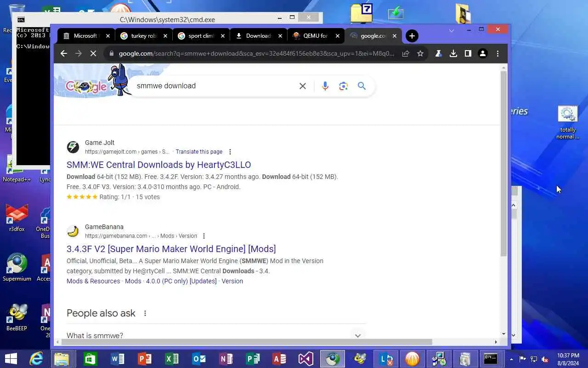Open 'totally normal' desktop file
The image size is (588, 368).
coord(568,122)
